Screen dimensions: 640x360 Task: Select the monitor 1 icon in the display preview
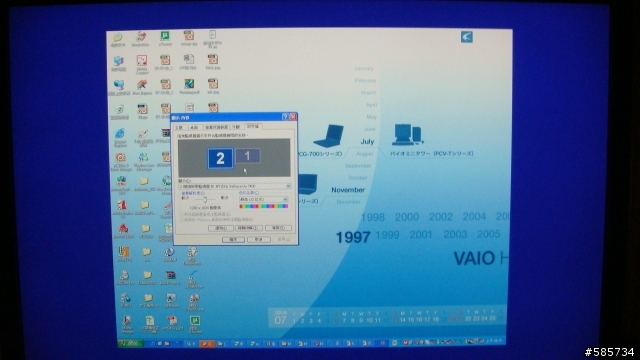click(x=247, y=156)
